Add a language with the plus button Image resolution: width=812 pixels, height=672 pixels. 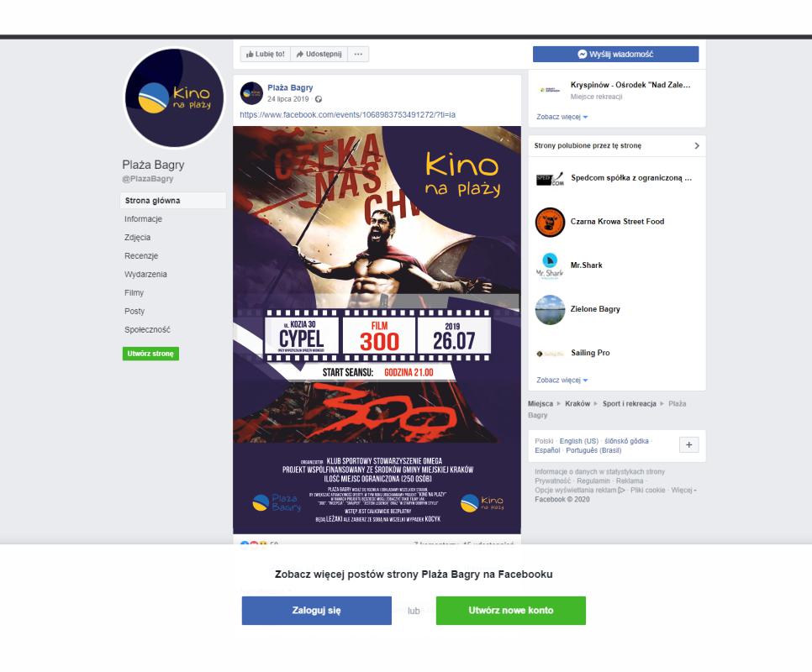click(688, 445)
